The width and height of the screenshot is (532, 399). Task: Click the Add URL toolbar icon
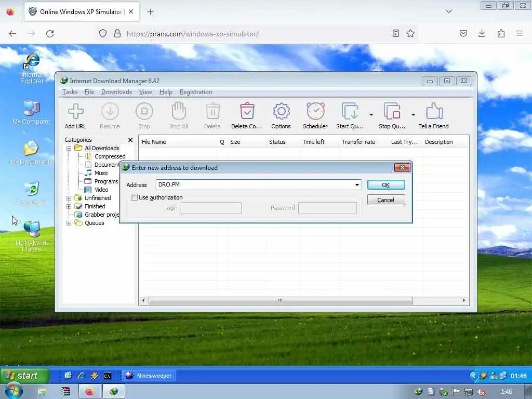pyautogui.click(x=75, y=111)
